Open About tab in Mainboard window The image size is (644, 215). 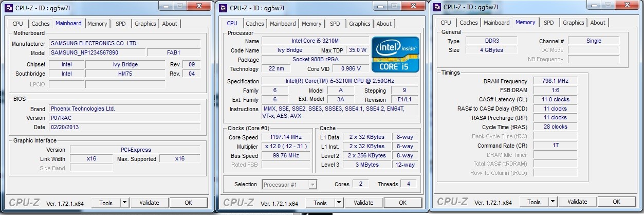point(170,24)
